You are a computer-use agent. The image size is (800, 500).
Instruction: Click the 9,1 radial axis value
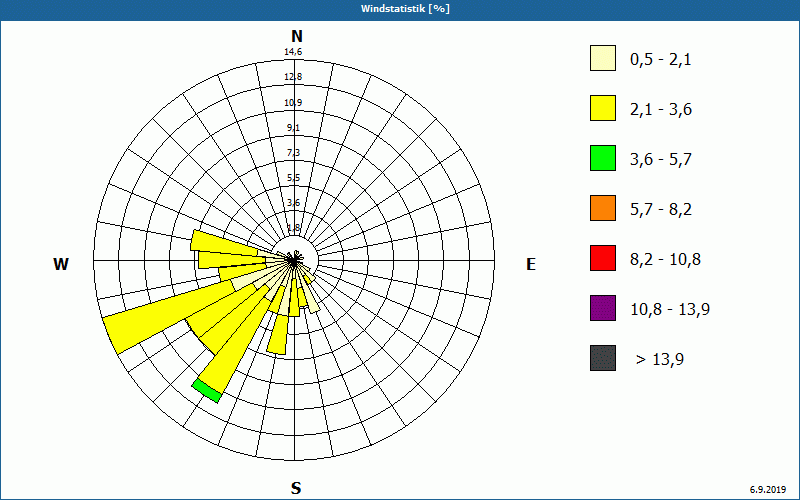click(293, 128)
